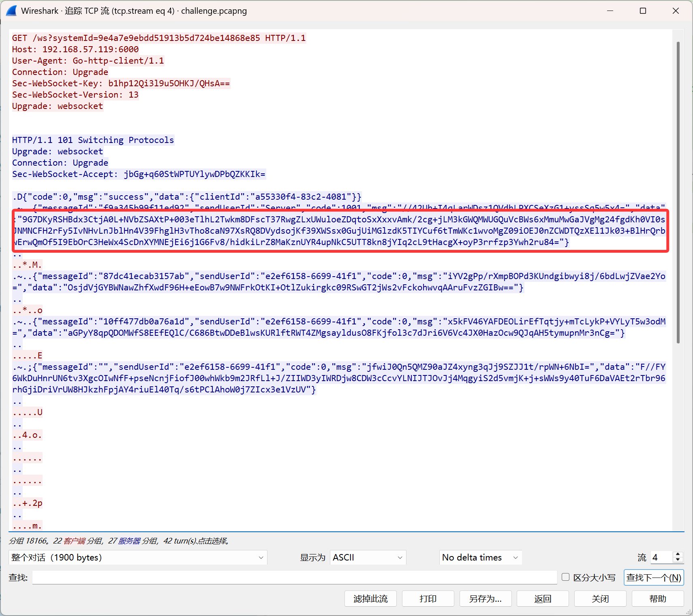The width and height of the screenshot is (693, 616).
Task: Click the Sec-WebSocket-Key header line
Action: click(x=121, y=83)
